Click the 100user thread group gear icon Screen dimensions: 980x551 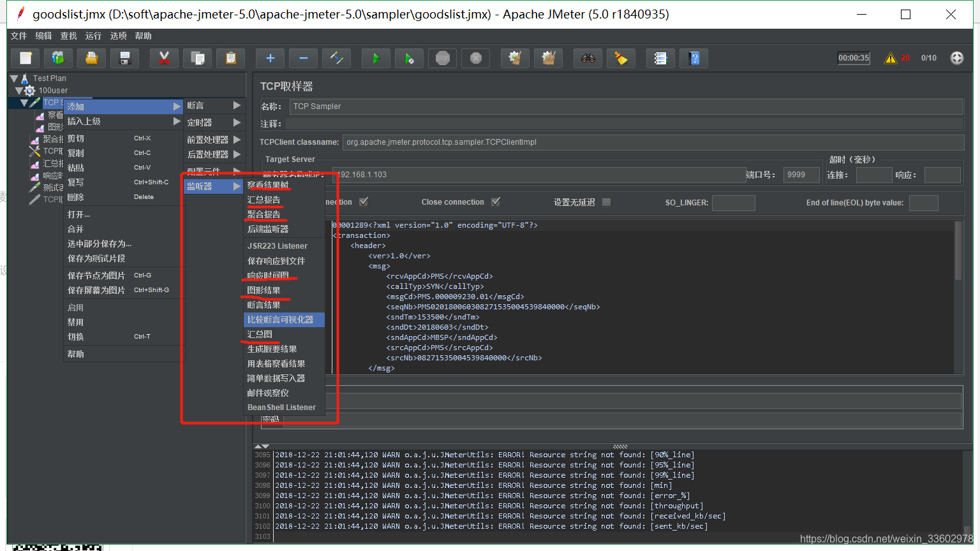tap(29, 91)
